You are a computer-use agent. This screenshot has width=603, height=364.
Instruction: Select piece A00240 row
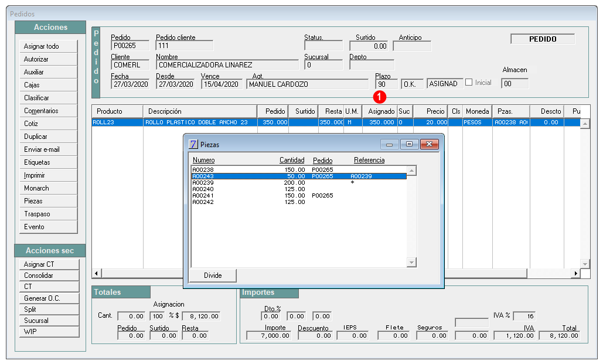pyautogui.click(x=299, y=189)
